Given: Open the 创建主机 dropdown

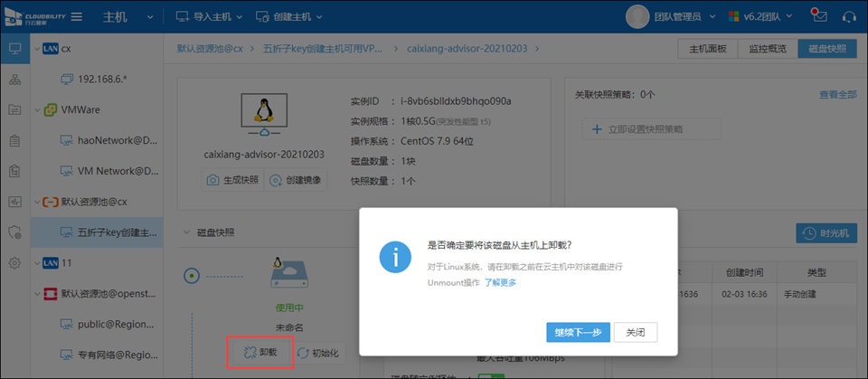Looking at the screenshot, I should click(x=289, y=17).
